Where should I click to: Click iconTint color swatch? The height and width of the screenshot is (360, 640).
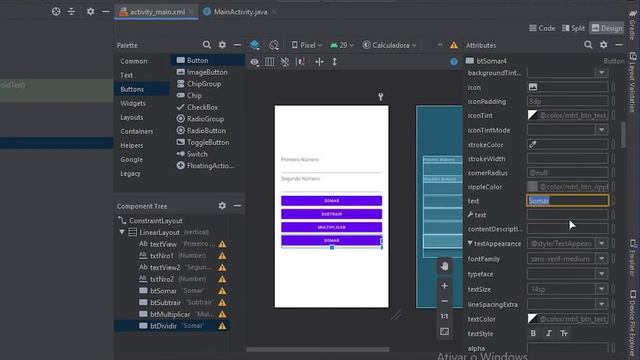(533, 116)
